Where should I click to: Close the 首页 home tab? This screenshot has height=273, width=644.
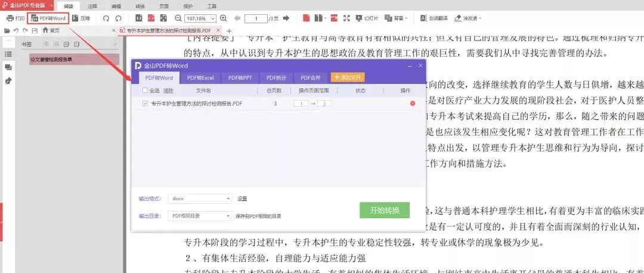click(114, 30)
